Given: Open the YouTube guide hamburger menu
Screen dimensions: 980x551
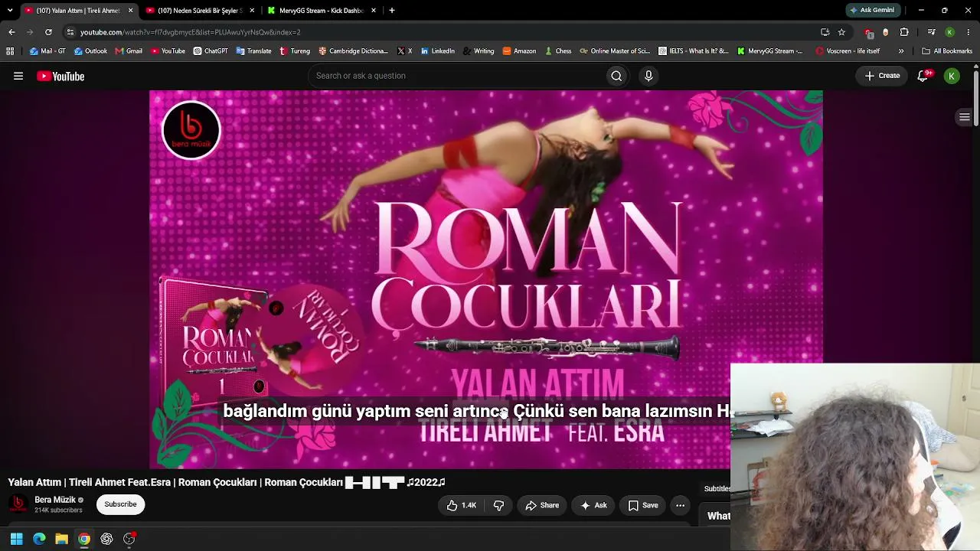Looking at the screenshot, I should tap(18, 76).
